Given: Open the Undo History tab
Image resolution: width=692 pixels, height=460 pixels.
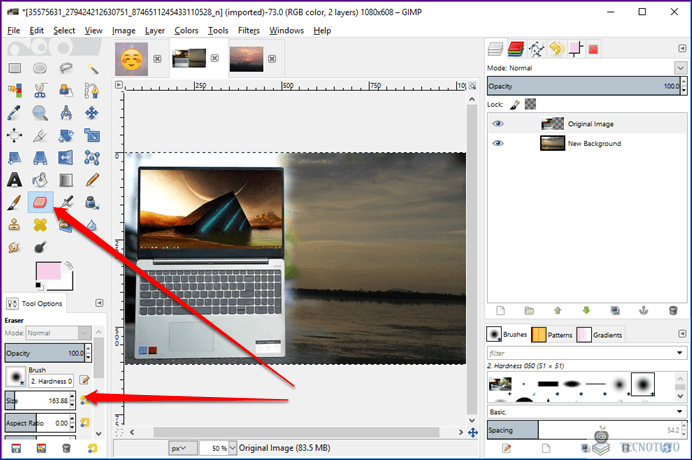Looking at the screenshot, I should click(556, 49).
